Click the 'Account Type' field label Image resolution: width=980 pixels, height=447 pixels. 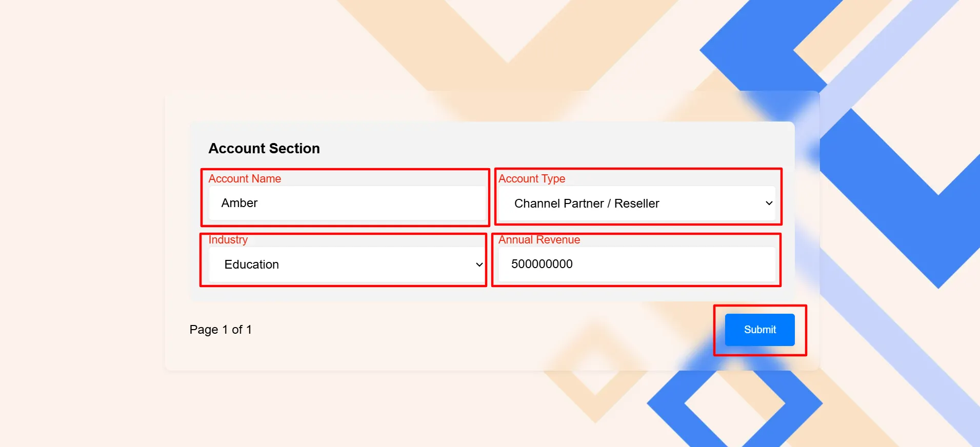coord(532,178)
